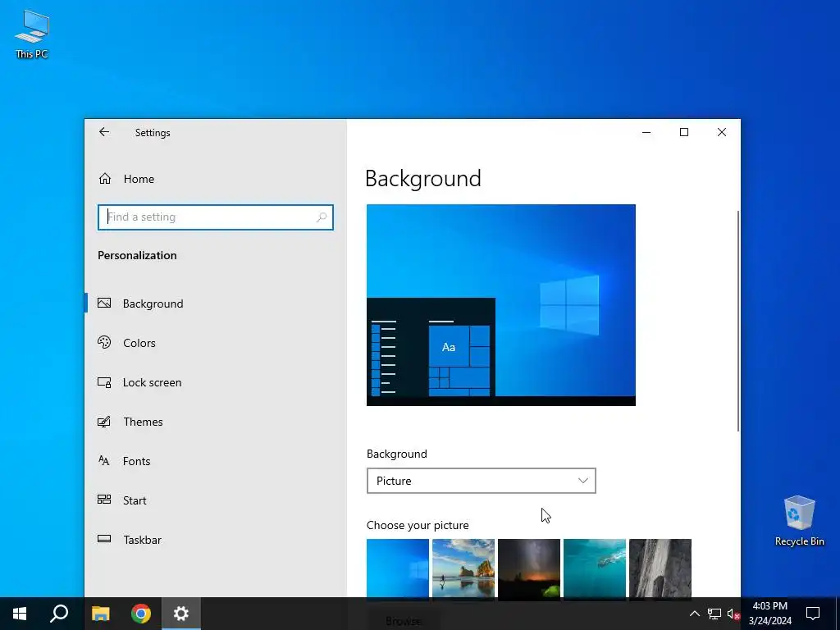This screenshot has height=630, width=840.
Task: Show hidden system tray icons
Action: coord(694,614)
